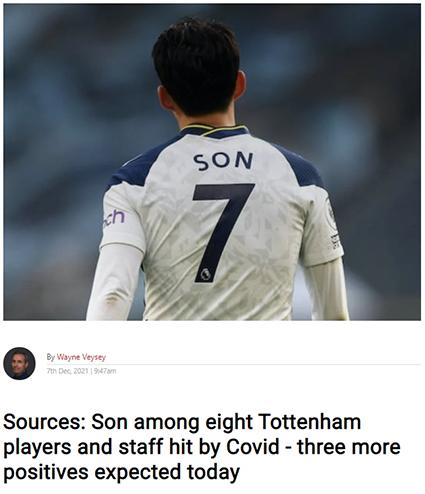The image size is (425, 494).
Task: Click the words three more in the headline
Action: click(x=349, y=447)
